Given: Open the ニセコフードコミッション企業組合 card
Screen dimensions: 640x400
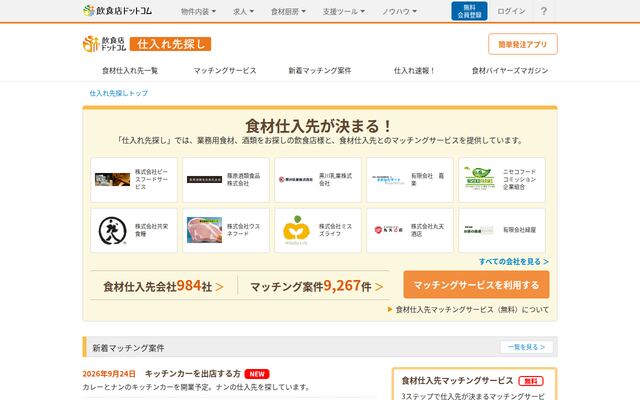Looking at the screenshot, I should click(502, 180).
